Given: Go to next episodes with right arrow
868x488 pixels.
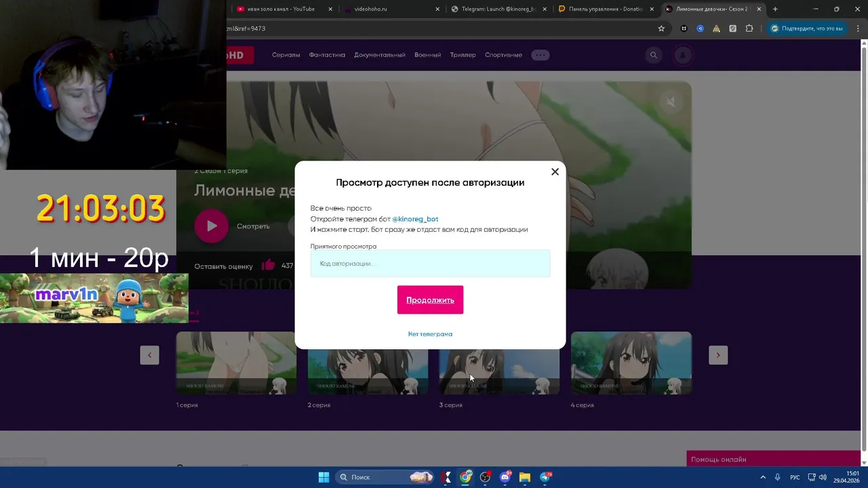Looking at the screenshot, I should click(718, 355).
